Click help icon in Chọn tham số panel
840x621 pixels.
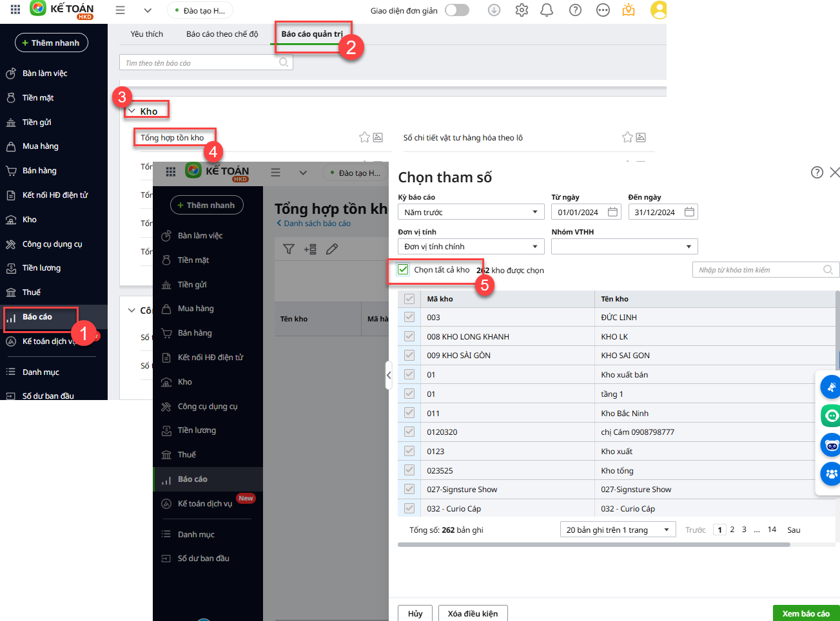pos(817,172)
